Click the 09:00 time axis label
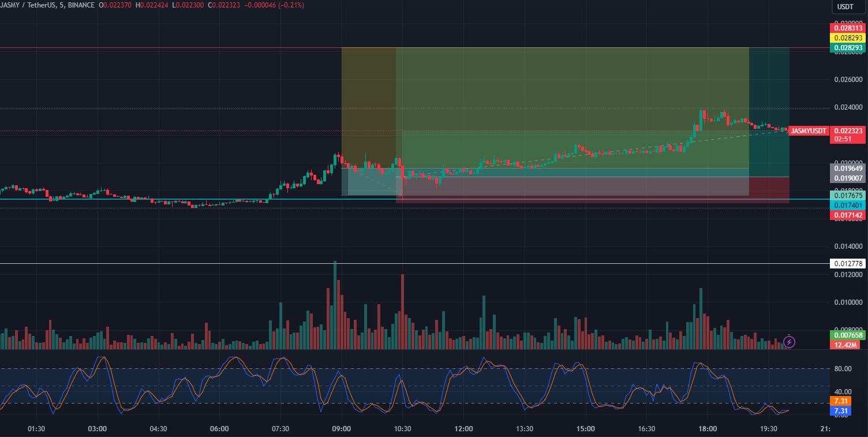The image size is (868, 437). [342, 429]
